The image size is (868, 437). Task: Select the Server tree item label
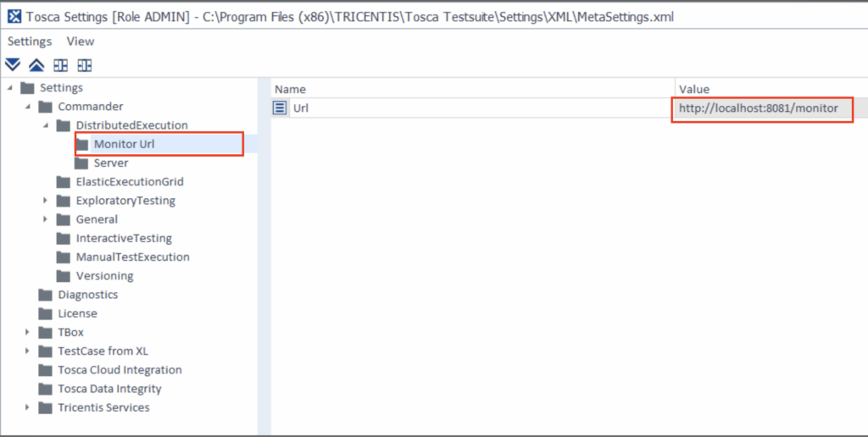pyautogui.click(x=111, y=163)
